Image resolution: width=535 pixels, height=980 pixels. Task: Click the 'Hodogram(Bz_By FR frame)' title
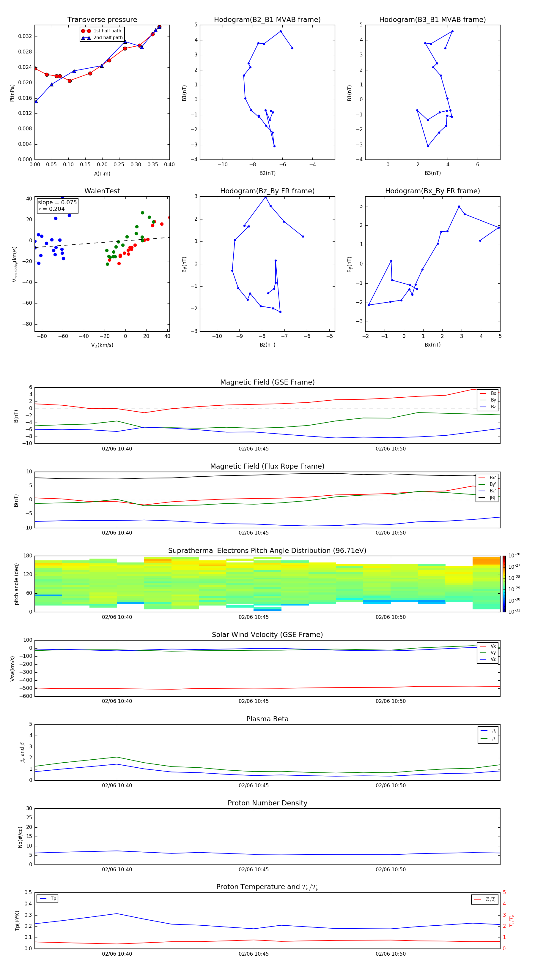tap(267, 191)
